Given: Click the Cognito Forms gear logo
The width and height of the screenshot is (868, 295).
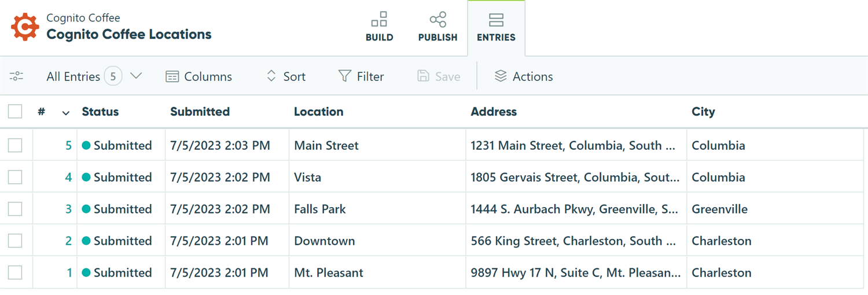Looking at the screenshot, I should (25, 27).
